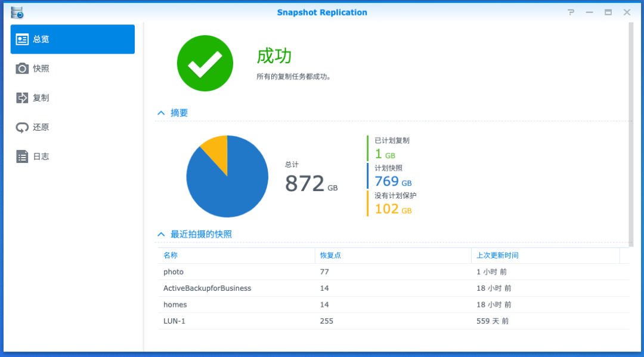Image resolution: width=644 pixels, height=357 pixels.
Task: Click the Snapshot Replication app icon
Action: pos(17,12)
